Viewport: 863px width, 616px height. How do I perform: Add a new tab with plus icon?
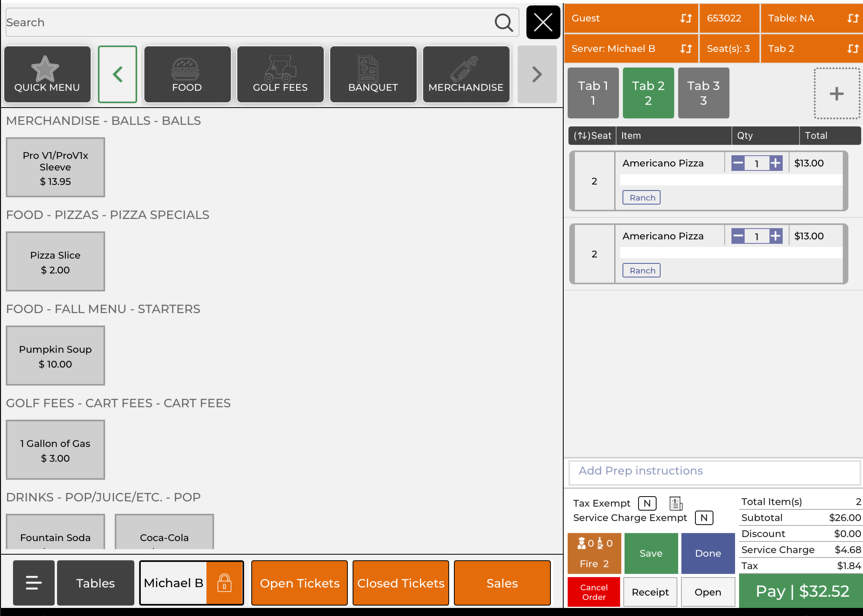click(x=836, y=94)
